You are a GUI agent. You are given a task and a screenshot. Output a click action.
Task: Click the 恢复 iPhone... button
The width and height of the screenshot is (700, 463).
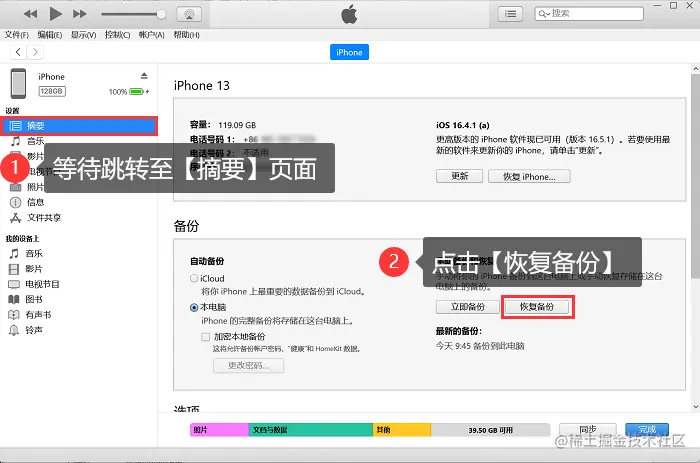[x=529, y=176]
